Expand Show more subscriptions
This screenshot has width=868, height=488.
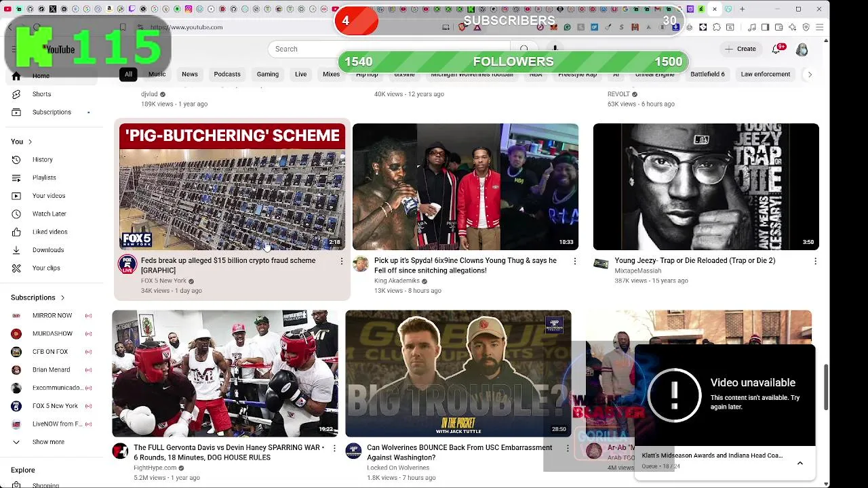pyautogui.click(x=48, y=442)
